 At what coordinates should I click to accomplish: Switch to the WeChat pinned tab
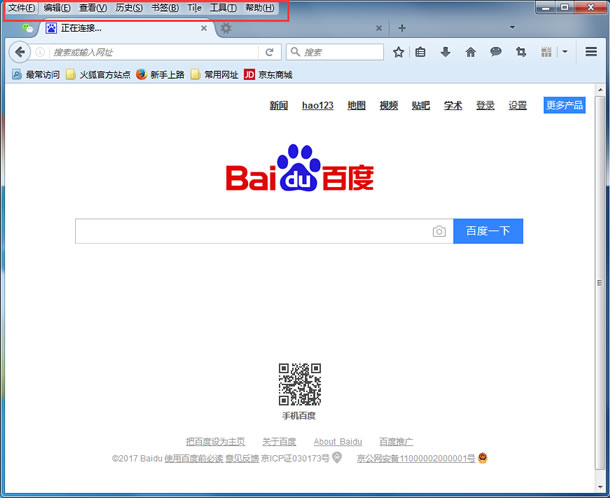pos(27,28)
